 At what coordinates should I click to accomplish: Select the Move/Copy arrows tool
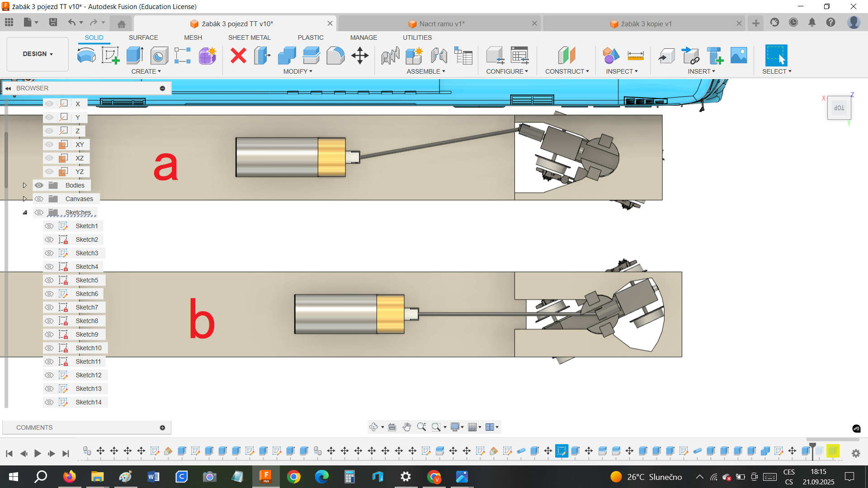point(360,56)
